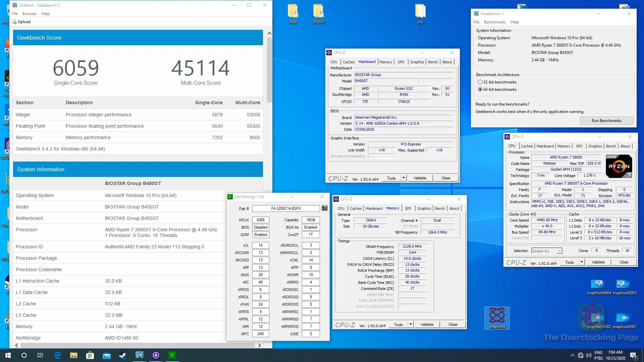Open the notification center icon
Image resolution: width=644 pixels, height=362 pixels.
(x=634, y=355)
